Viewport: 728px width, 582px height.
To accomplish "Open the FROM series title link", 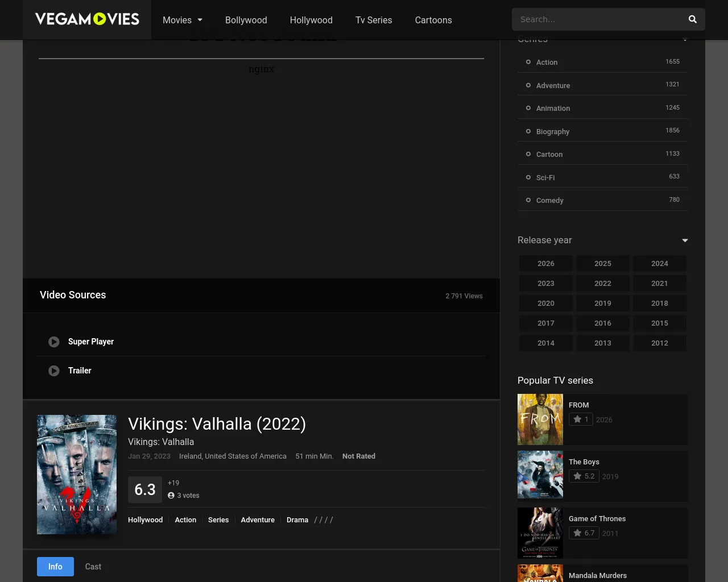I will pos(579,405).
